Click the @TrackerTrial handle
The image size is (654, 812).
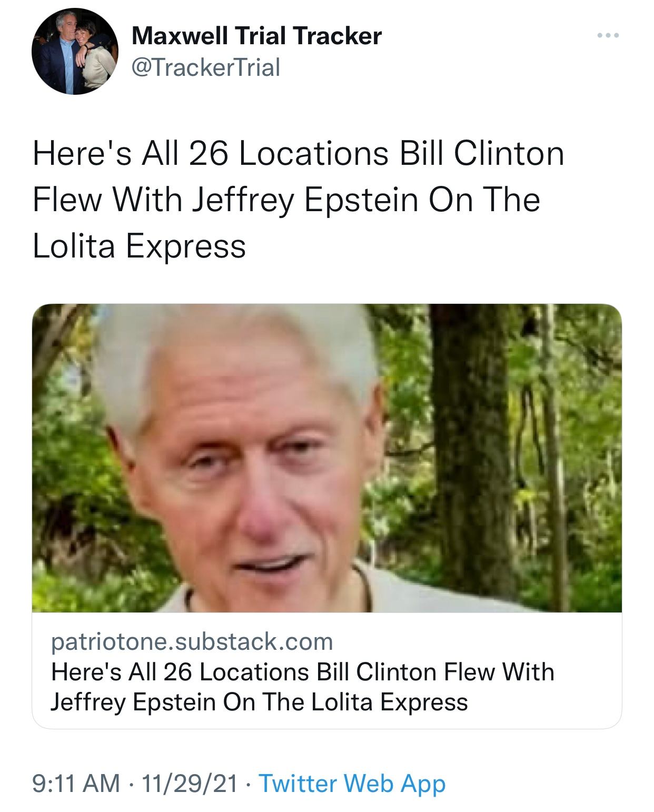click(205, 67)
